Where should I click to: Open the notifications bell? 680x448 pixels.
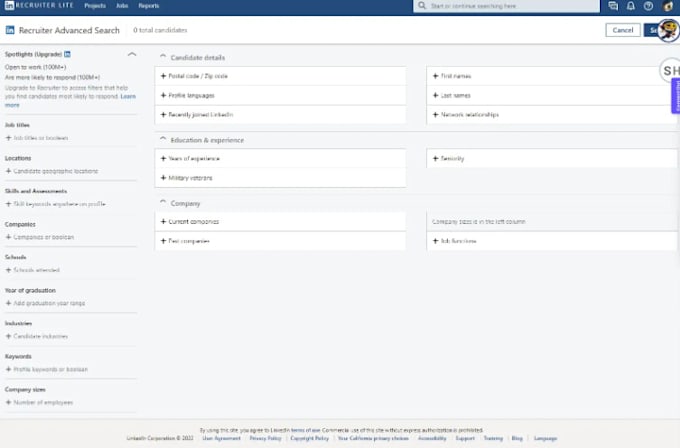[x=631, y=6]
